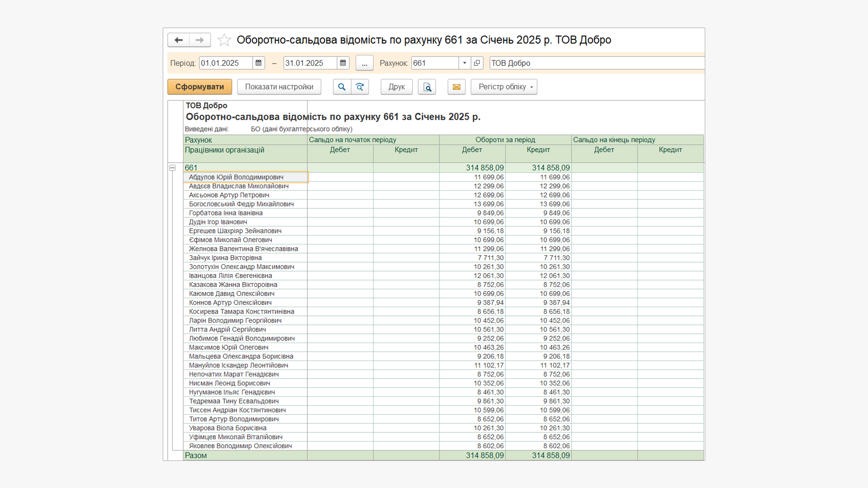
Task: Click the magnifier search icon
Action: click(342, 87)
